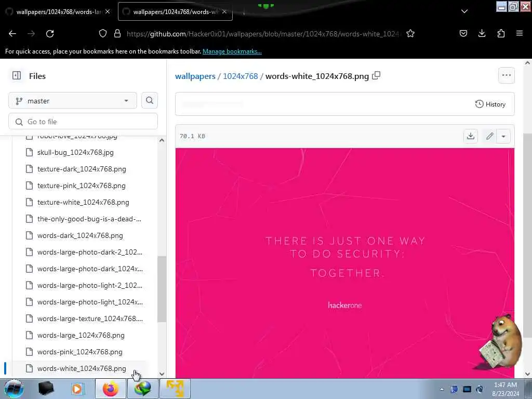This screenshot has width=532, height=399.
Task: Click the file tree scrollbar thumb
Action: click(162, 289)
